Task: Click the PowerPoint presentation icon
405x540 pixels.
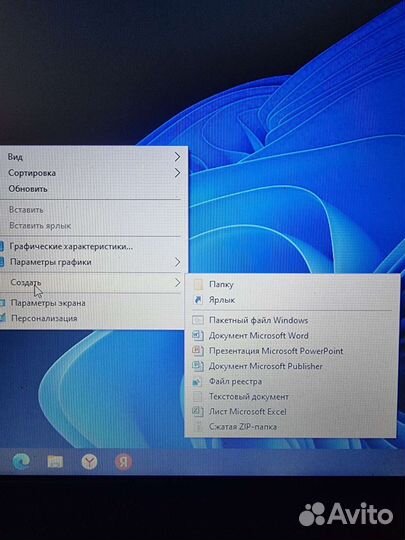Action: click(198, 351)
